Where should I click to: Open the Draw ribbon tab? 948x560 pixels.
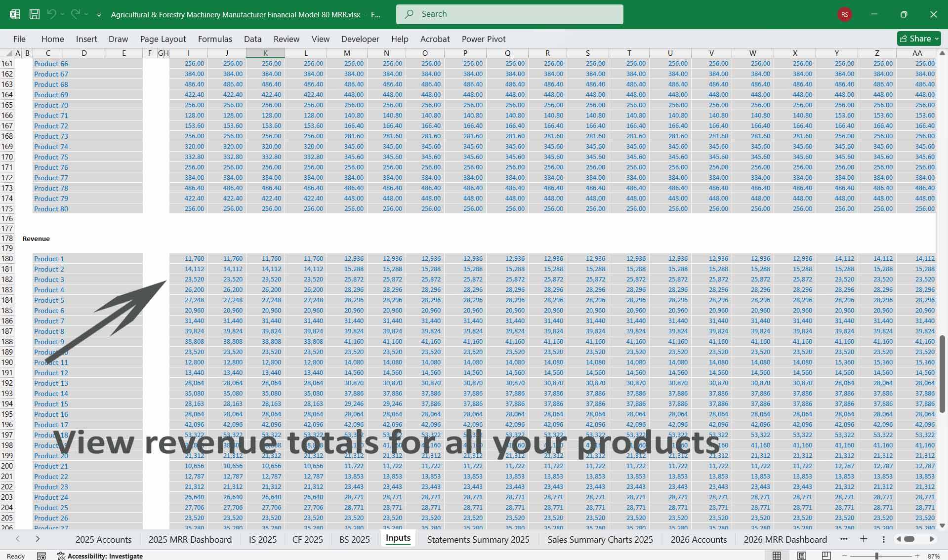pos(118,39)
